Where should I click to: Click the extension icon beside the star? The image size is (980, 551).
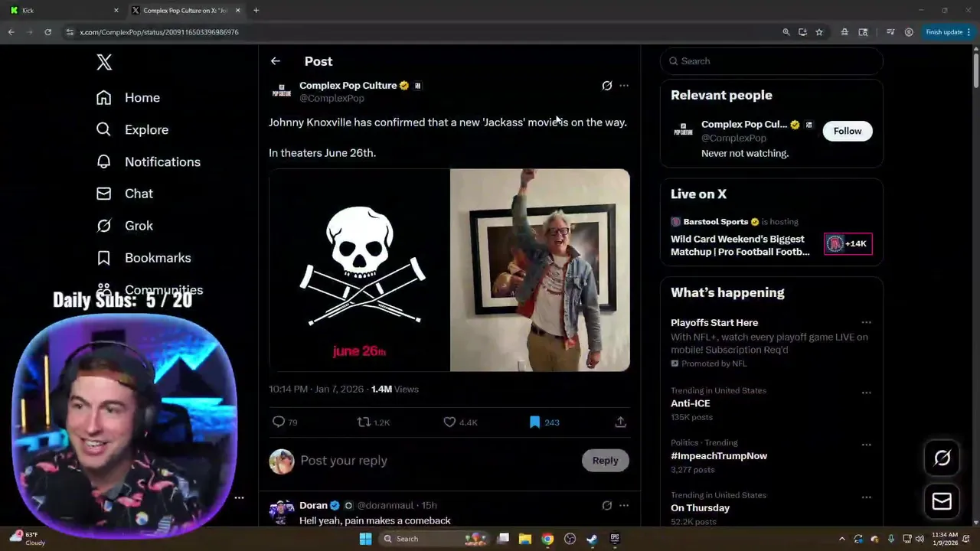click(x=844, y=32)
